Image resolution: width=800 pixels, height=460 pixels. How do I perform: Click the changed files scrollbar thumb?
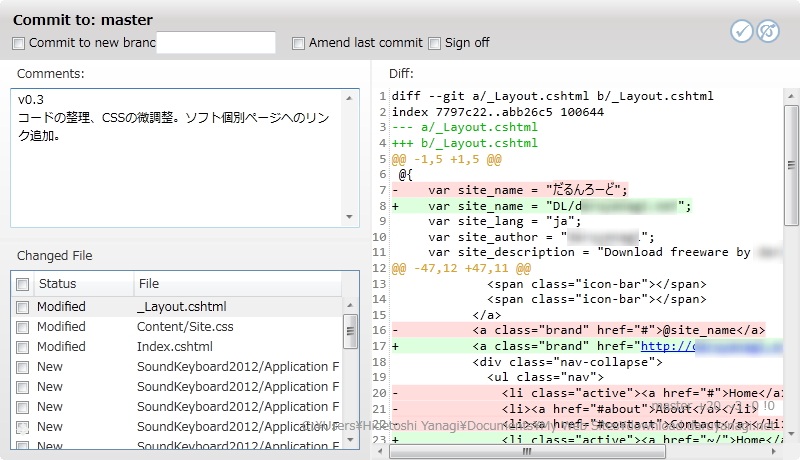pyautogui.click(x=350, y=331)
